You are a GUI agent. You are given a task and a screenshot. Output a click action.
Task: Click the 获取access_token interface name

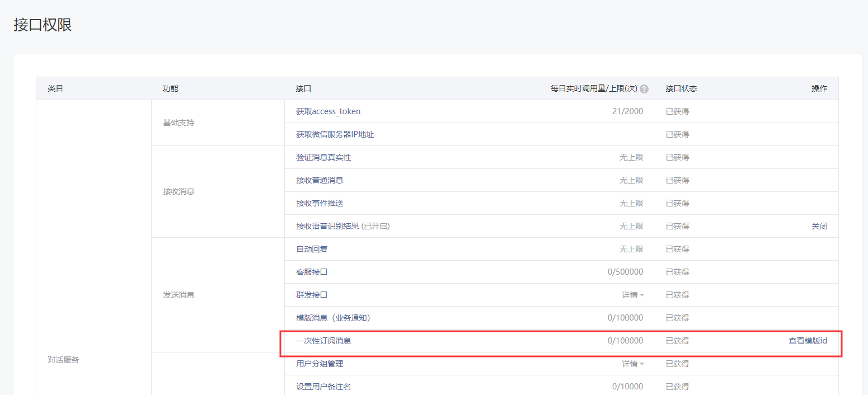[328, 111]
